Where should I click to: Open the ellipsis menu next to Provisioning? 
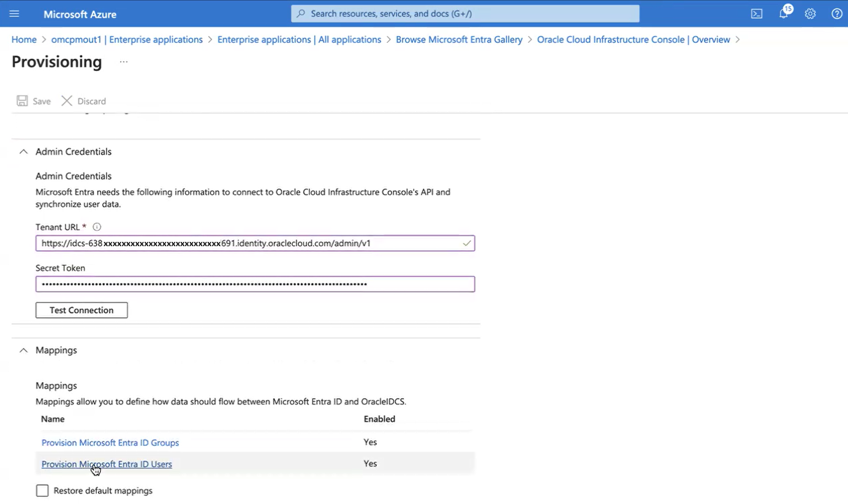coord(124,61)
